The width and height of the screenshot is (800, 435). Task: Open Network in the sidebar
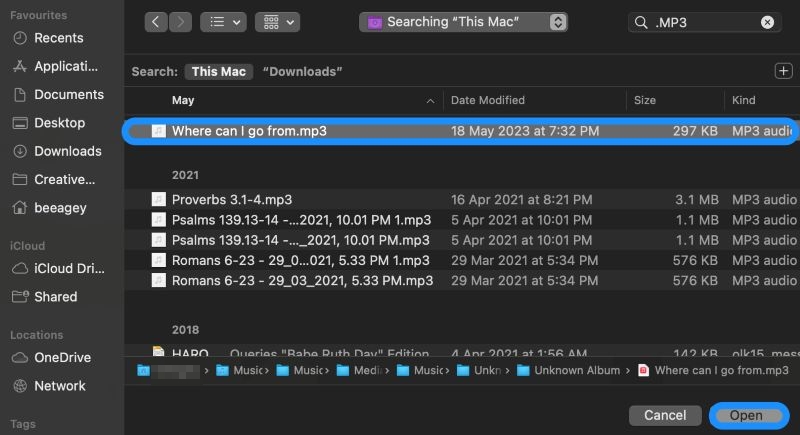pyautogui.click(x=59, y=386)
